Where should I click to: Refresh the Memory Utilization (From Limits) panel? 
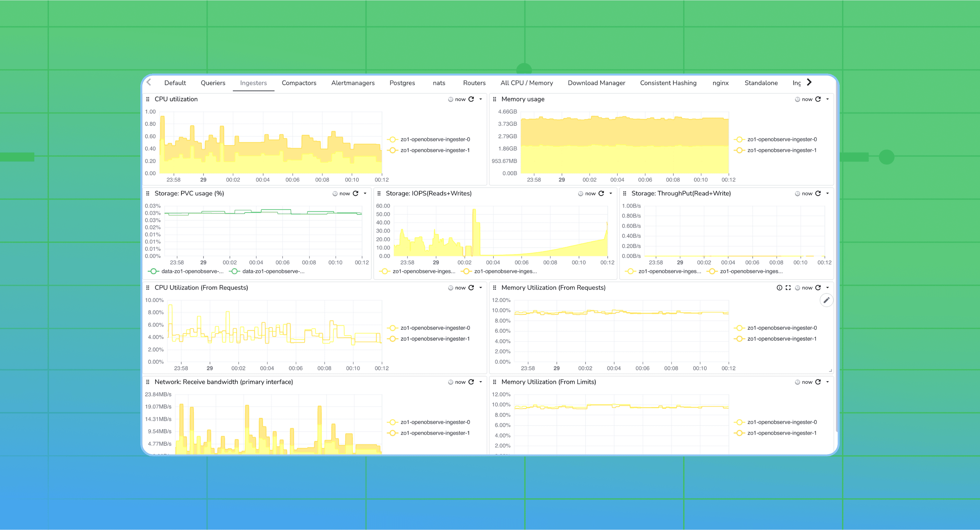[x=818, y=382]
